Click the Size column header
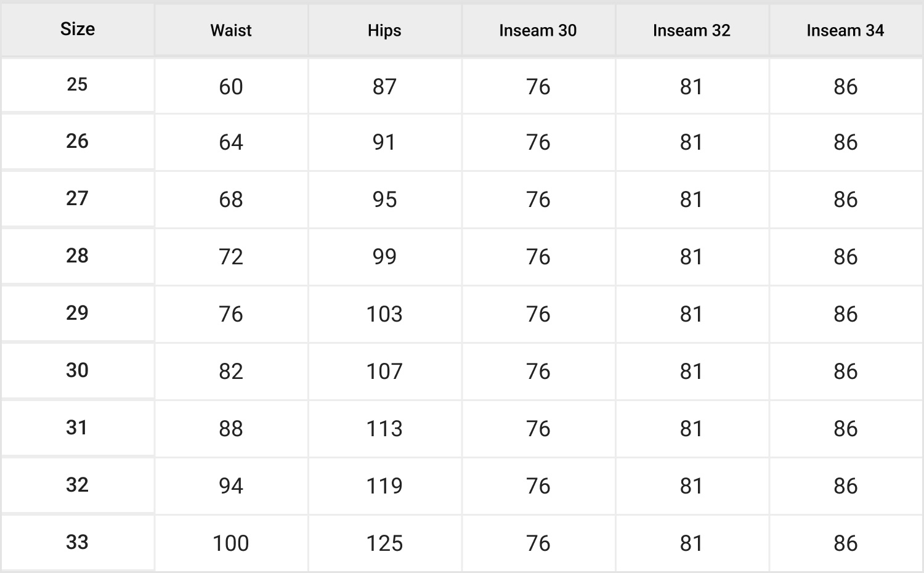This screenshot has width=924, height=573. click(x=78, y=29)
